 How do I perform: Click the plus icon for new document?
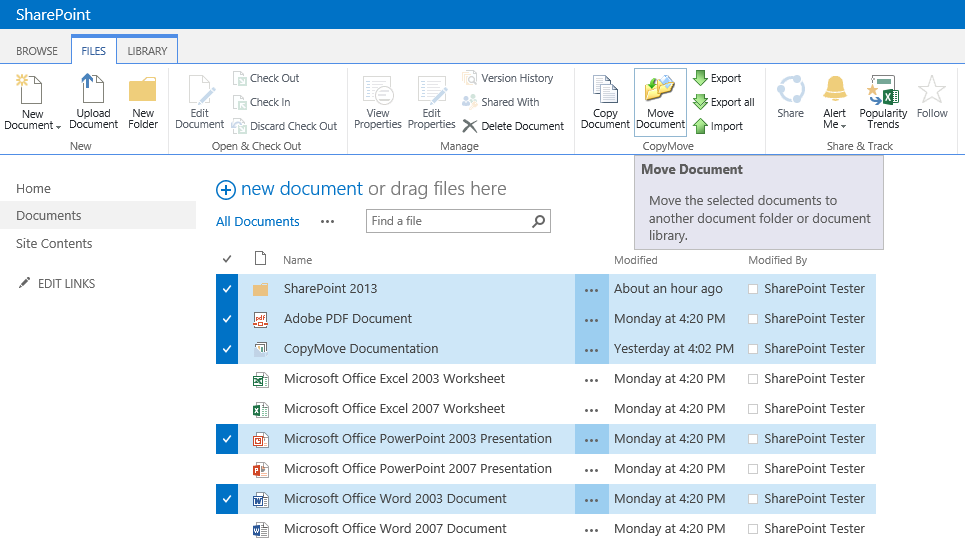pyautogui.click(x=226, y=190)
